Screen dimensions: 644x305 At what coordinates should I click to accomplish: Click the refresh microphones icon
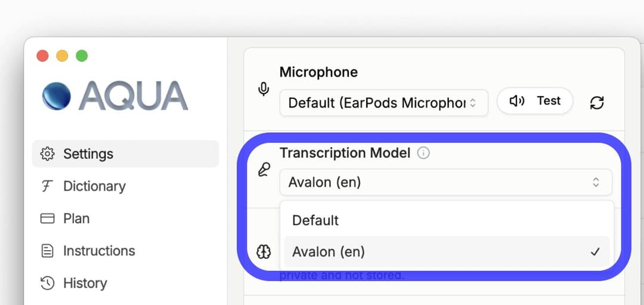click(x=597, y=102)
